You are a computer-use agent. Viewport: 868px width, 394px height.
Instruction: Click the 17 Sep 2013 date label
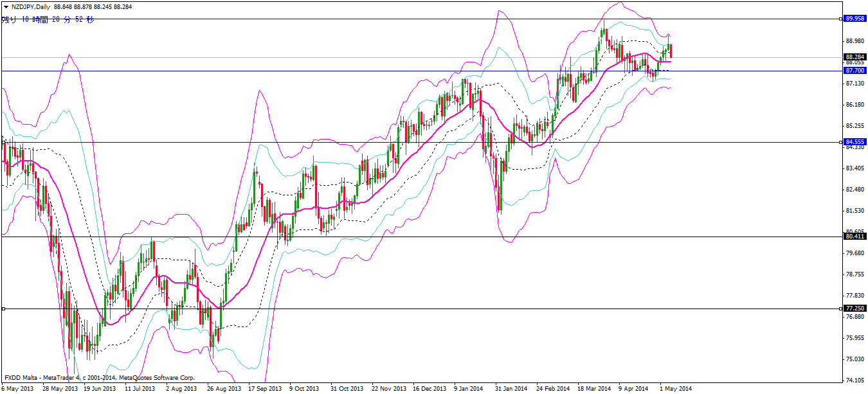tap(266, 389)
